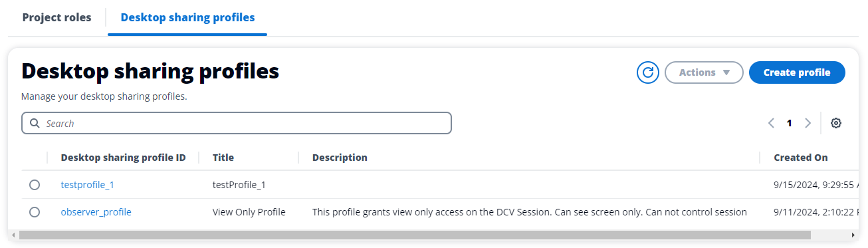The height and width of the screenshot is (248, 868).
Task: Select the testprofile_1 radio button
Action: [x=35, y=185]
